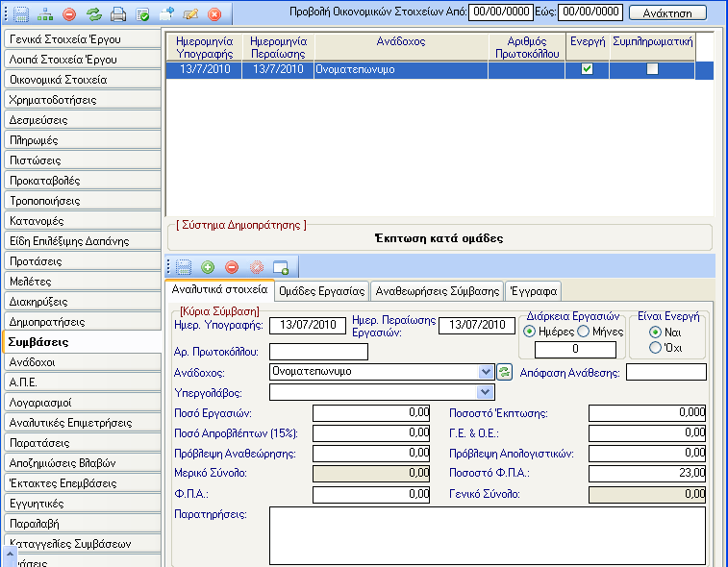The image size is (728, 567).
Task: Remove contract with red minus icon in lower toolbar
Action: pyautogui.click(x=232, y=267)
